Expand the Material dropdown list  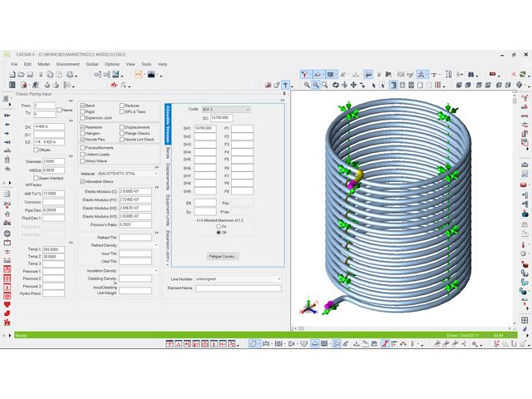[x=156, y=174]
